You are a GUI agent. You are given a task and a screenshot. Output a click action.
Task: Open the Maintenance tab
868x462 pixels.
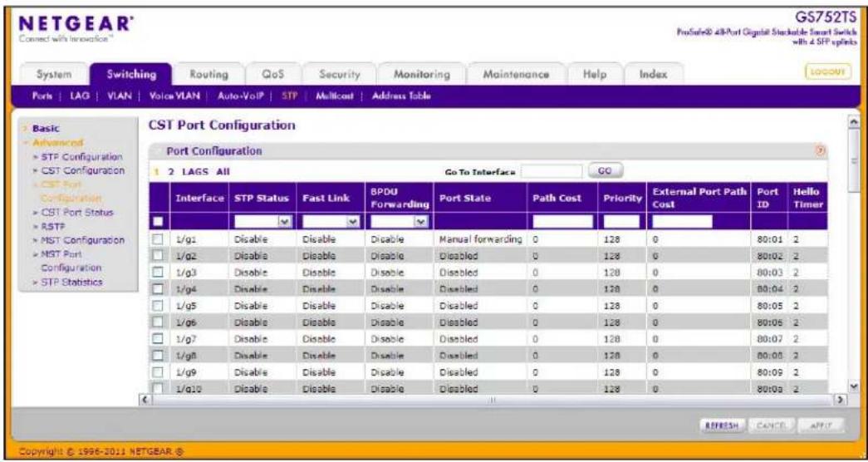tap(515, 74)
